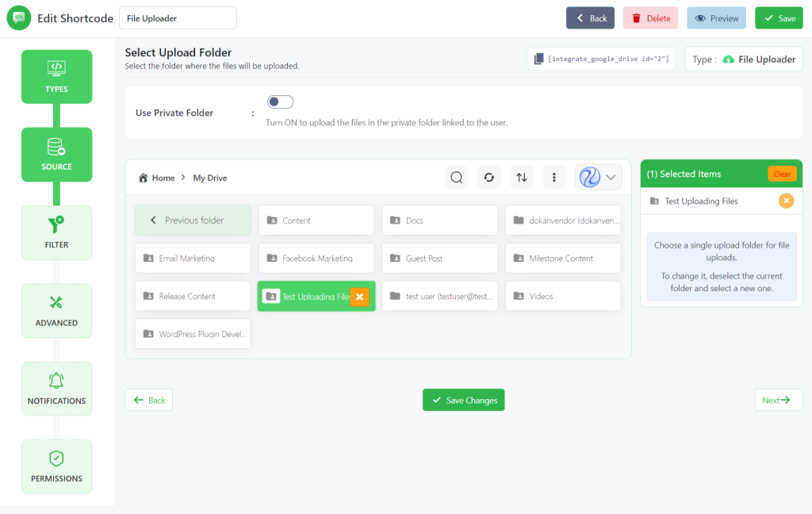Click the Source database icon
This screenshot has width=812, height=514.
56,147
